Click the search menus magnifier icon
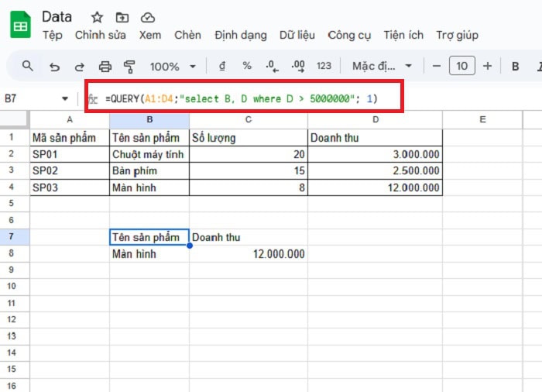The width and height of the screenshot is (542, 392). (x=28, y=66)
